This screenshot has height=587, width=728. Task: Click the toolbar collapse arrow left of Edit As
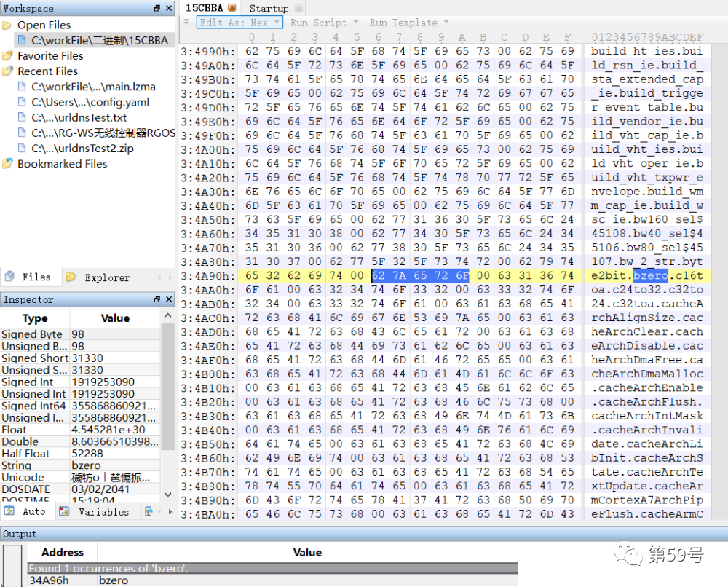(x=186, y=22)
